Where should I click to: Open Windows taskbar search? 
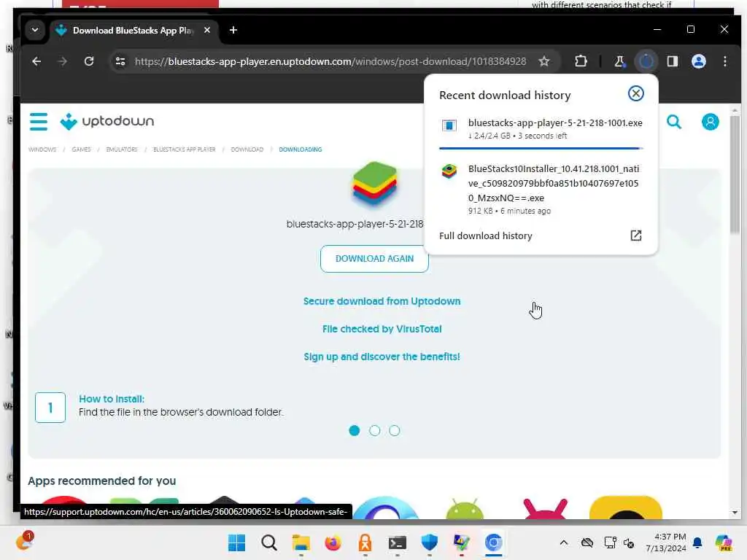(269, 542)
